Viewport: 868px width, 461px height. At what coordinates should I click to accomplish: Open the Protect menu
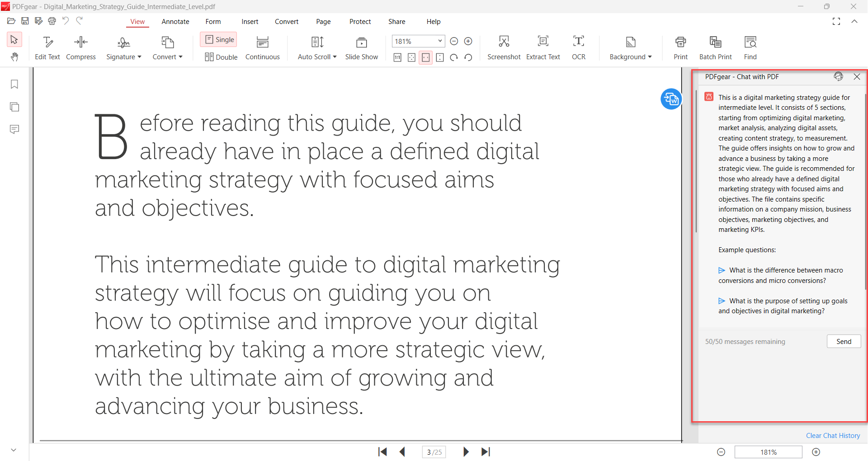[x=360, y=21]
